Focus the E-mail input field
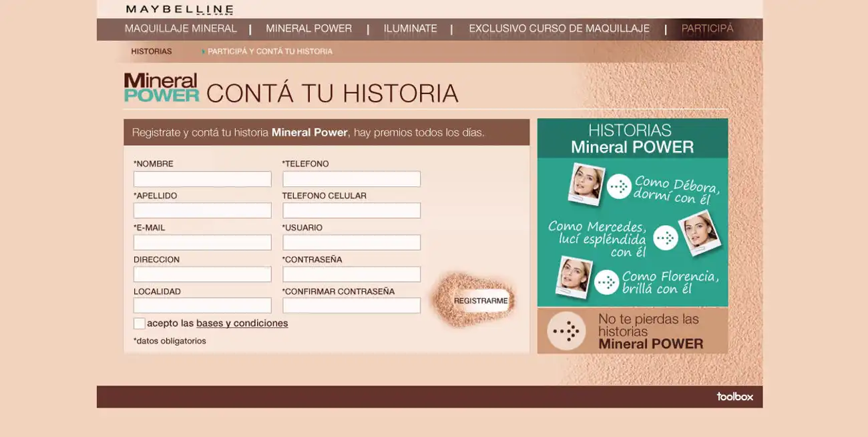Image resolution: width=868 pixels, height=437 pixels. tap(202, 243)
